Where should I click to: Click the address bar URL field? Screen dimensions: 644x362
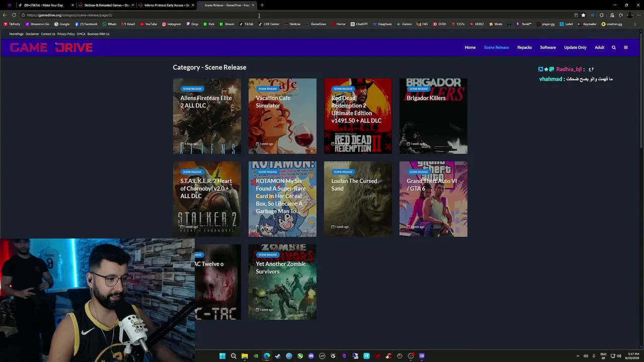pyautogui.click(x=297, y=15)
